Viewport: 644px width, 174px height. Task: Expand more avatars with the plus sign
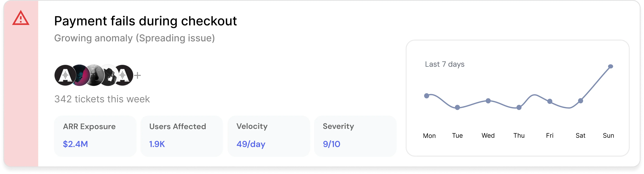(138, 75)
